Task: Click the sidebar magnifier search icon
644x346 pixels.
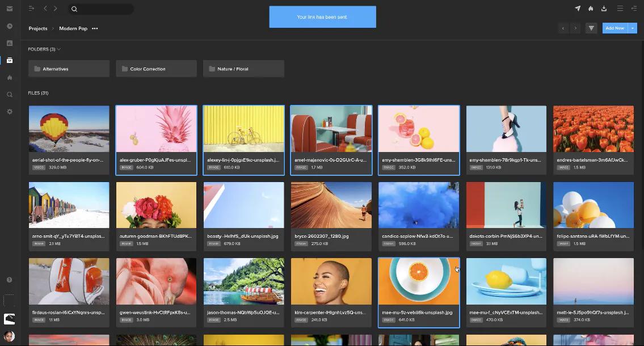Action: coord(10,94)
